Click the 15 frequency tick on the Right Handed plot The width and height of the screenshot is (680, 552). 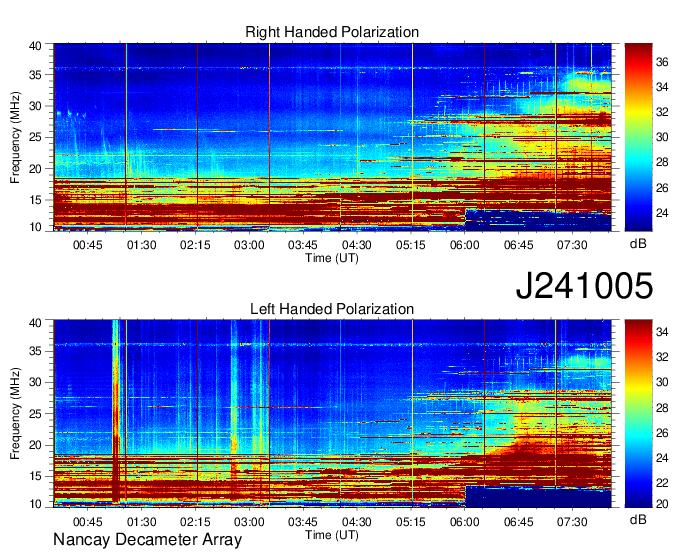[x=35, y=200]
